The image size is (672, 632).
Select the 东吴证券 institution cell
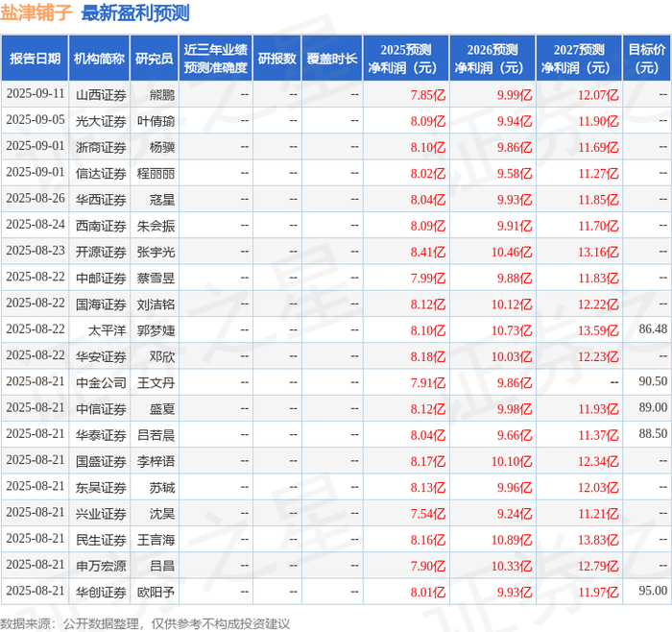pyautogui.click(x=101, y=487)
